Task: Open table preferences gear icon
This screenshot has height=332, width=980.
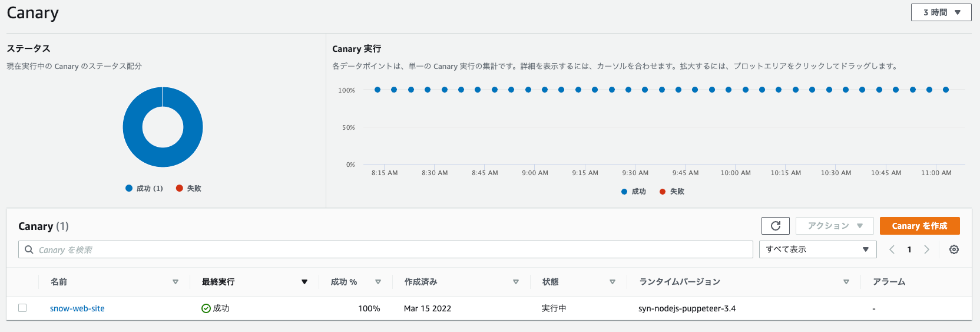Action: (x=954, y=249)
